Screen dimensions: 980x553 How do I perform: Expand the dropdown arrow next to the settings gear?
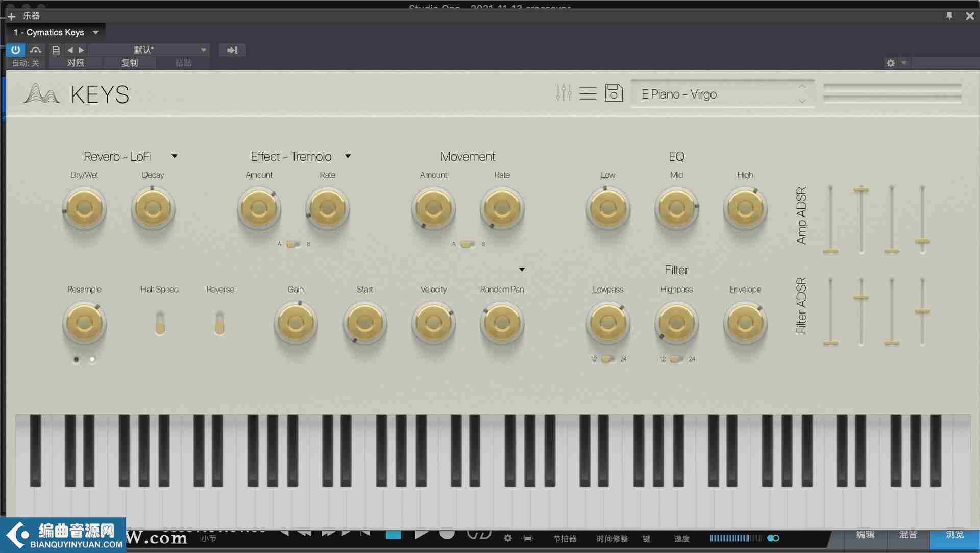pyautogui.click(x=904, y=63)
